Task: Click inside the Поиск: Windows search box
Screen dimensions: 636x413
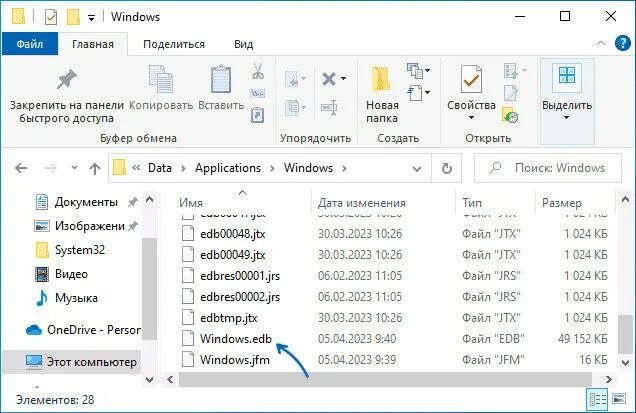Action: coord(548,168)
